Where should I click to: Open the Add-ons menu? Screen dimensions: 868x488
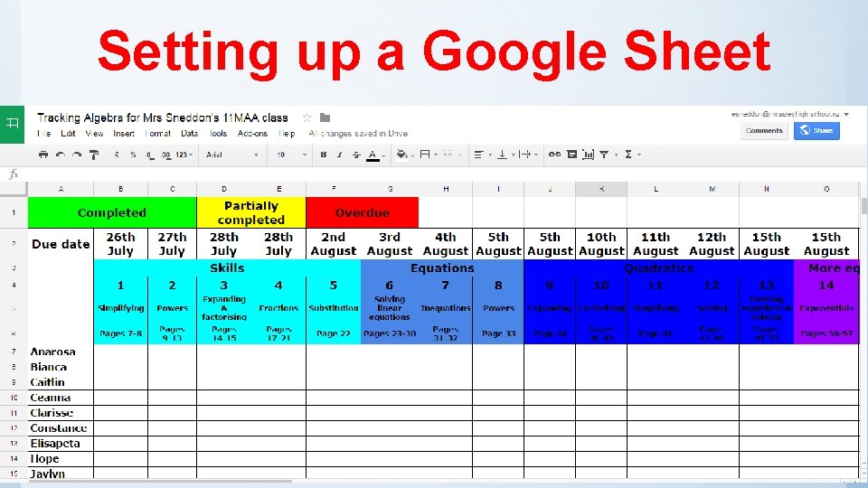(252, 134)
